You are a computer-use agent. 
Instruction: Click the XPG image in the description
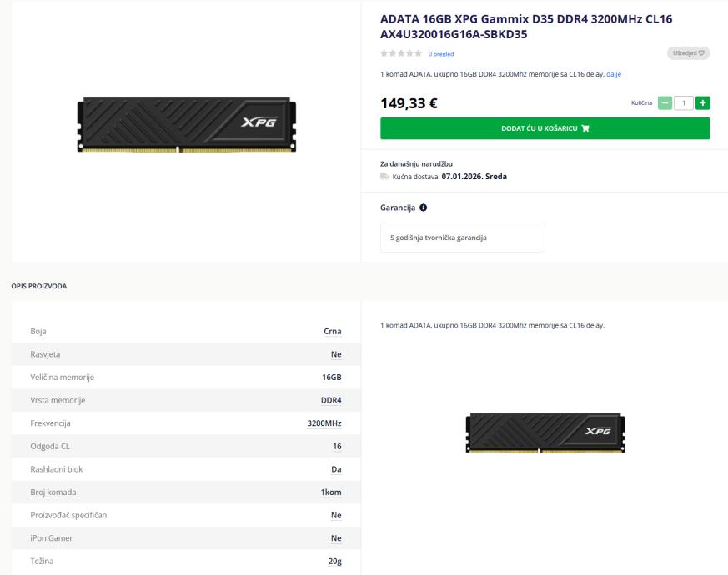tap(544, 432)
